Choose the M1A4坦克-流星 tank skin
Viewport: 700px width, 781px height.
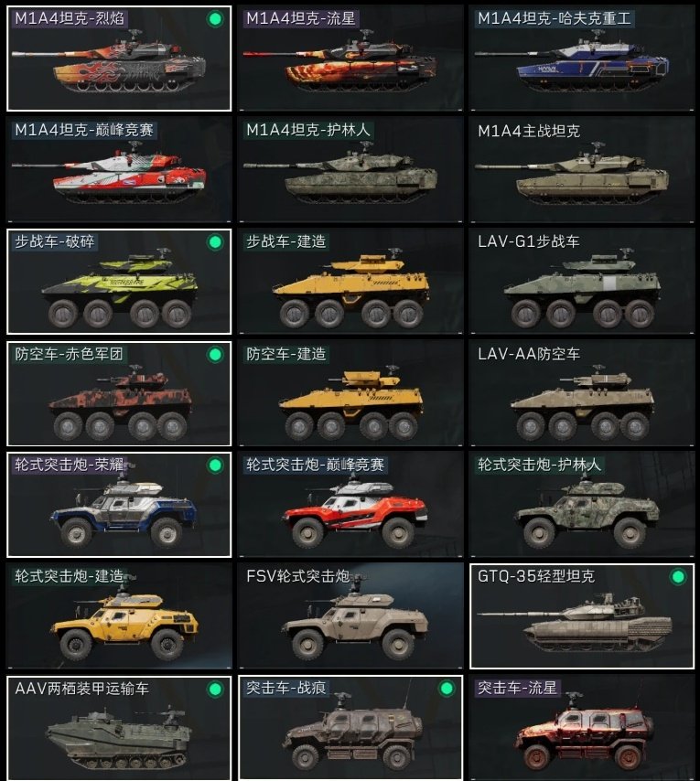coord(350,59)
